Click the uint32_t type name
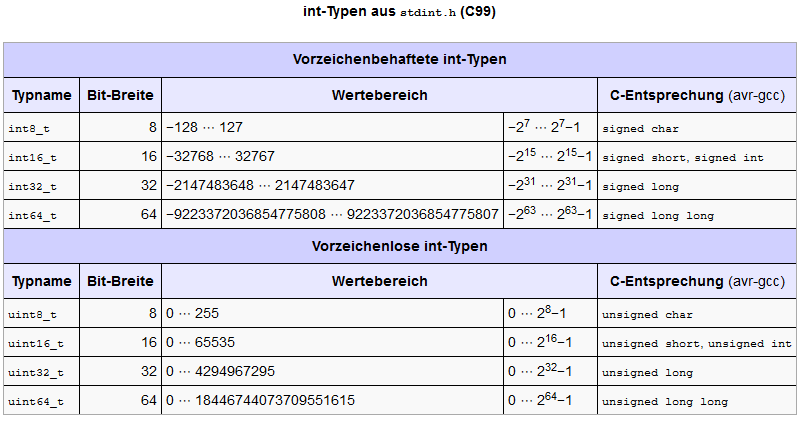 [x=36, y=372]
